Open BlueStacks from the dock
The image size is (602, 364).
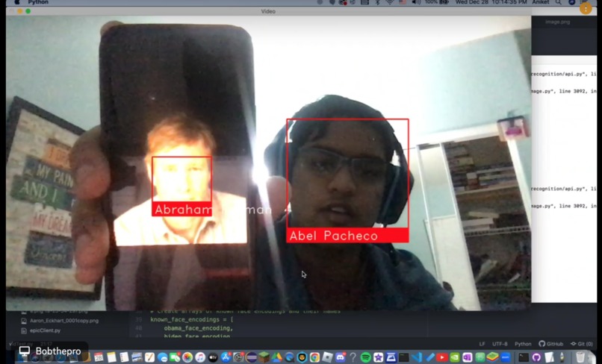(493, 357)
